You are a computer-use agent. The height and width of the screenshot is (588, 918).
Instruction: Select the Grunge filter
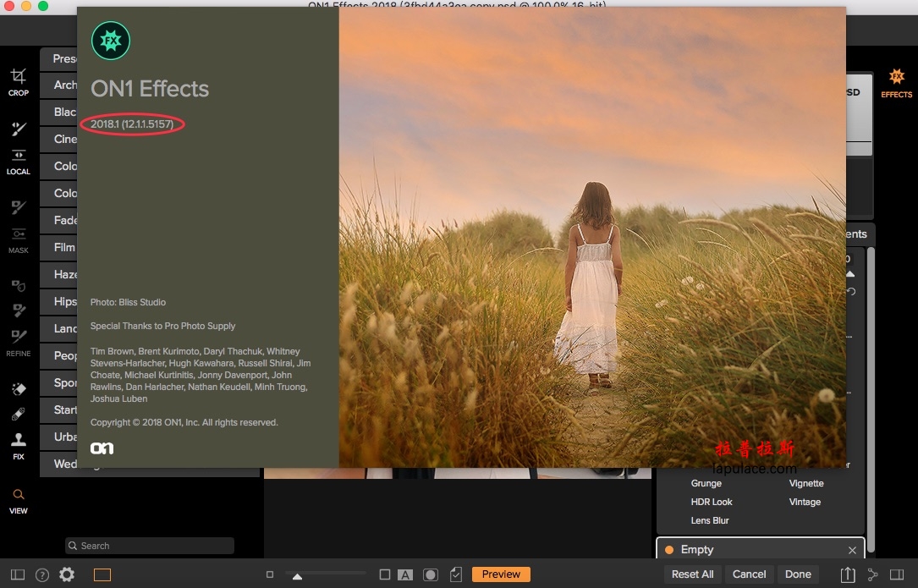tap(706, 483)
